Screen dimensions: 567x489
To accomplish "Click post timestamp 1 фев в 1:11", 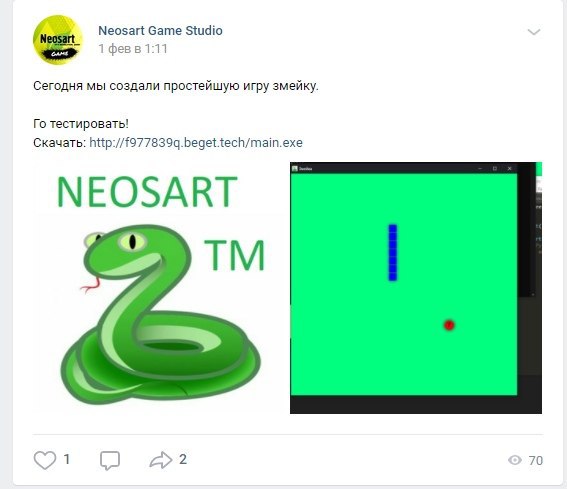I will tap(133, 49).
